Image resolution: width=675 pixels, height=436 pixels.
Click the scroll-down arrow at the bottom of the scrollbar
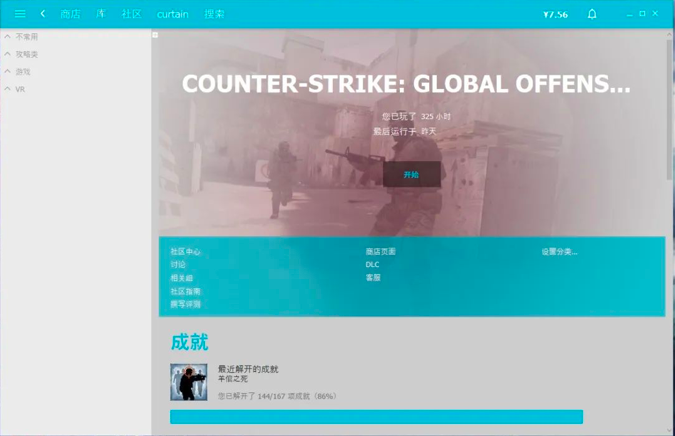tap(669, 430)
